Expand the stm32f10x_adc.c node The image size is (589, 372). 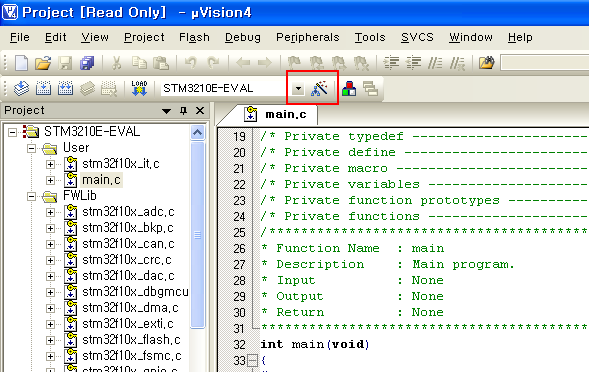point(50,212)
